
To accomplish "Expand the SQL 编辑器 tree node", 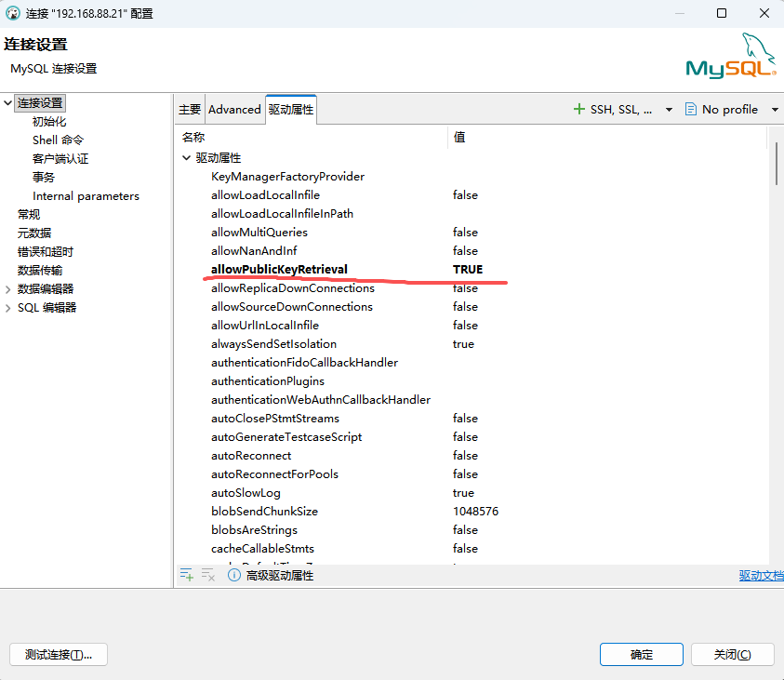I will (8, 308).
